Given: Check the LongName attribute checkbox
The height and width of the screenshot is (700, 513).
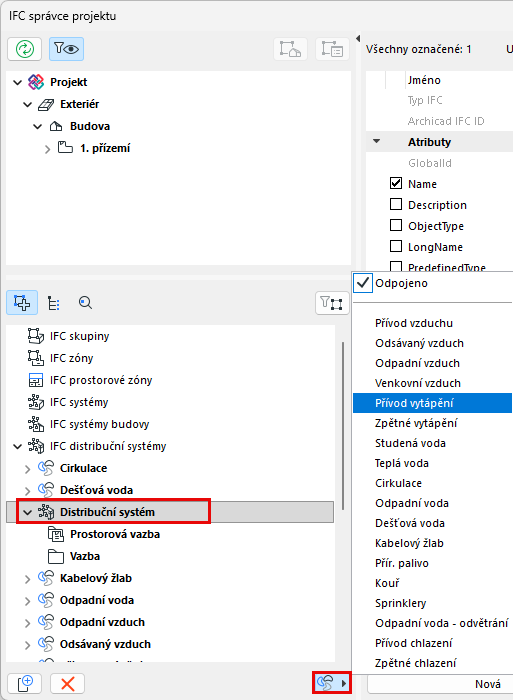Looking at the screenshot, I should 396,246.
